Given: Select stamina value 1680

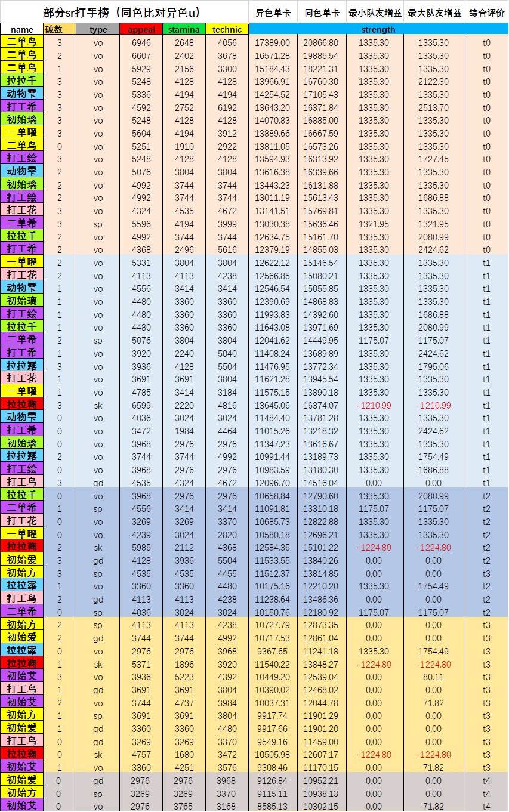Looking at the screenshot, I should tap(184, 754).
